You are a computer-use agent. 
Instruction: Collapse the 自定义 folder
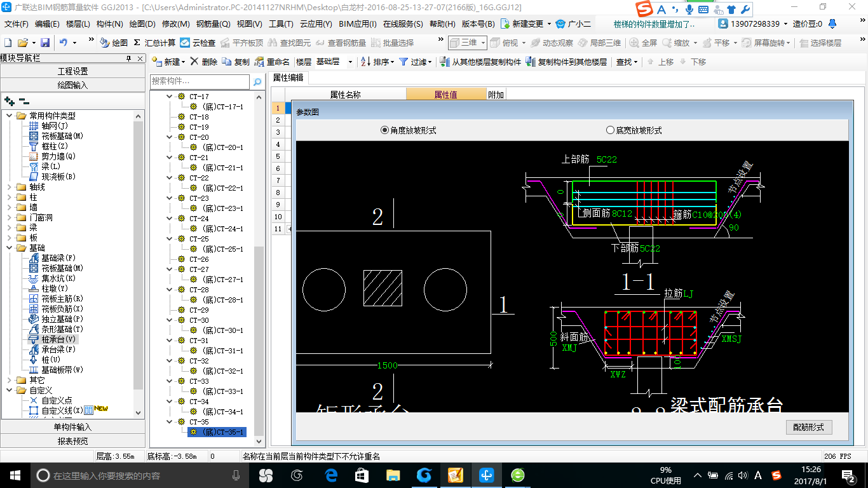[x=10, y=390]
